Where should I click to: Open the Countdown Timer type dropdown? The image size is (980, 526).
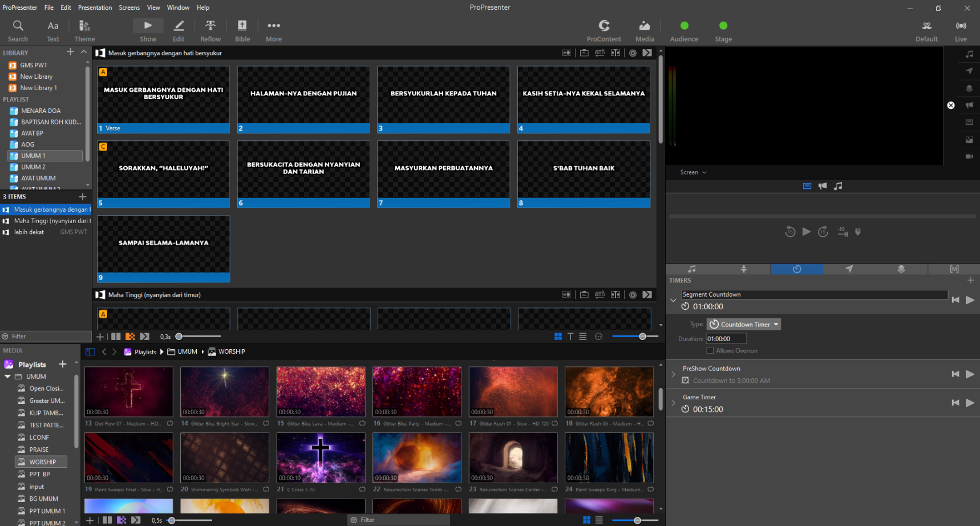pyautogui.click(x=743, y=324)
